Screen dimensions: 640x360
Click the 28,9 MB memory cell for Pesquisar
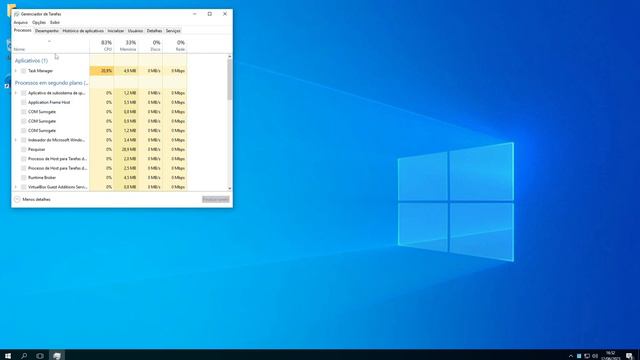tap(126, 149)
